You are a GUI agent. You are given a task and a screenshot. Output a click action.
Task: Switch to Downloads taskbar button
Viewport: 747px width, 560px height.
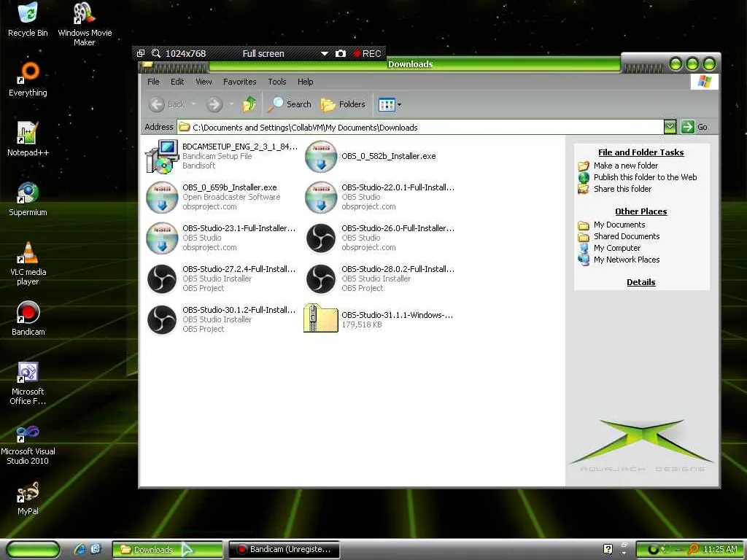pyautogui.click(x=167, y=549)
